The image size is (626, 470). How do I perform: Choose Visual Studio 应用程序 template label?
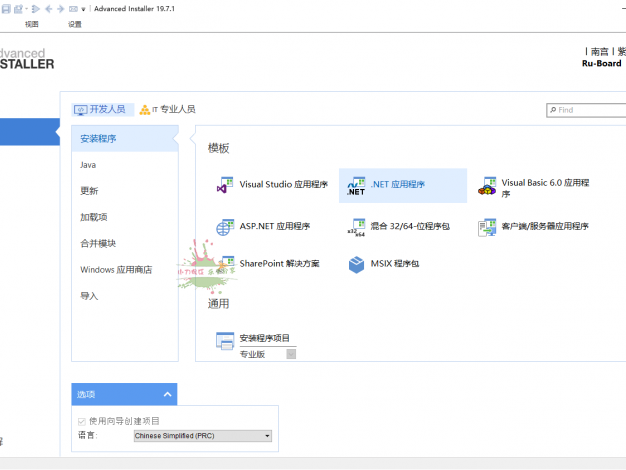coord(283,184)
